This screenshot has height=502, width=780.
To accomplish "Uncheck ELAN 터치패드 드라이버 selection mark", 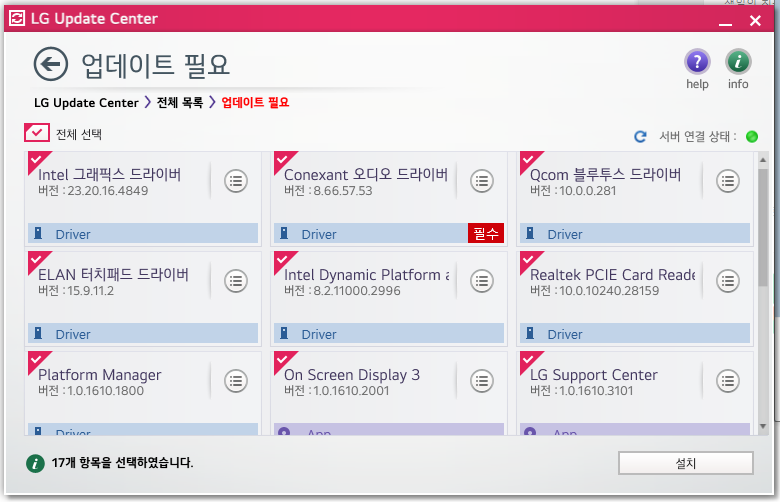I will pos(37,260).
